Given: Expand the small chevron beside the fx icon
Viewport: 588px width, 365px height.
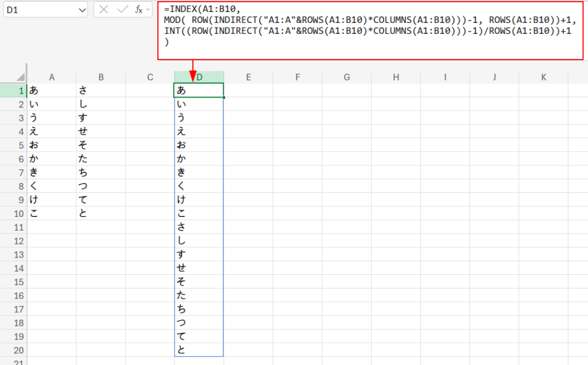Looking at the screenshot, I should tap(148, 10).
